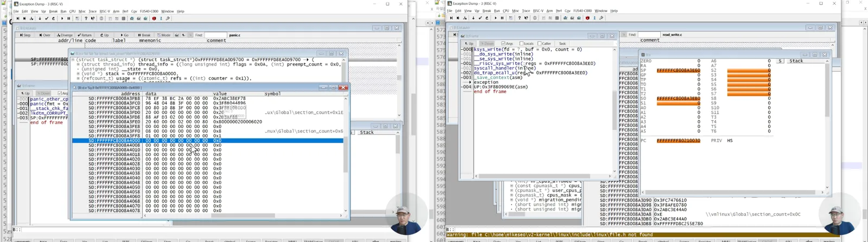Click the binoculars icon beside Mode in left window
868x242 pixels.
[177, 35]
